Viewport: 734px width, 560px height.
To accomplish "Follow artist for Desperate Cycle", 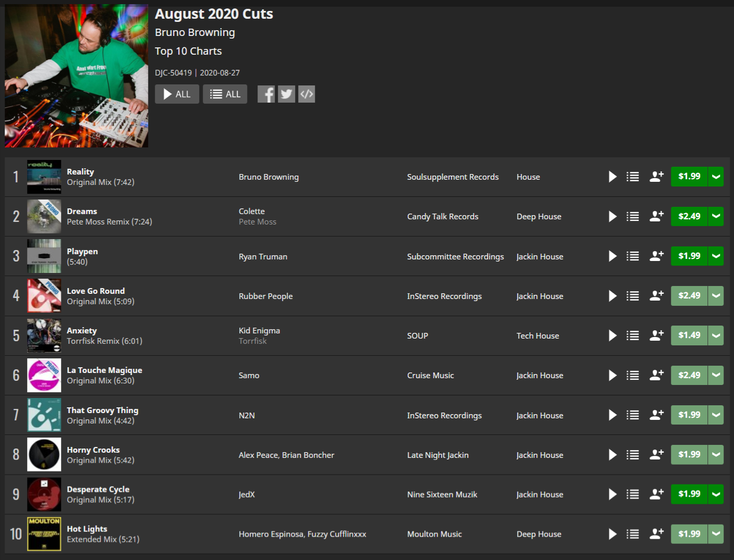I will 656,494.
